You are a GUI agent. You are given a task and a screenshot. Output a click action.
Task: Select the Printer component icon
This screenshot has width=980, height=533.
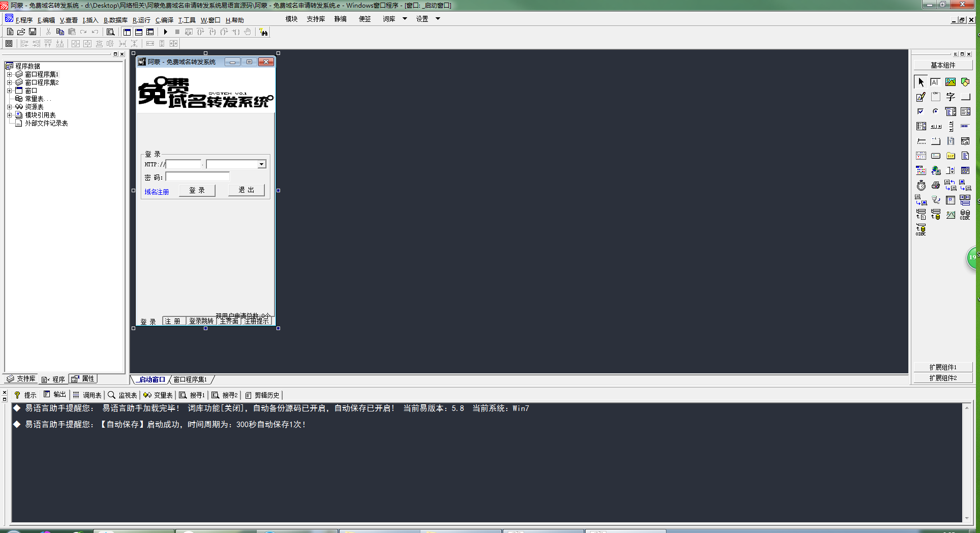pos(936,185)
